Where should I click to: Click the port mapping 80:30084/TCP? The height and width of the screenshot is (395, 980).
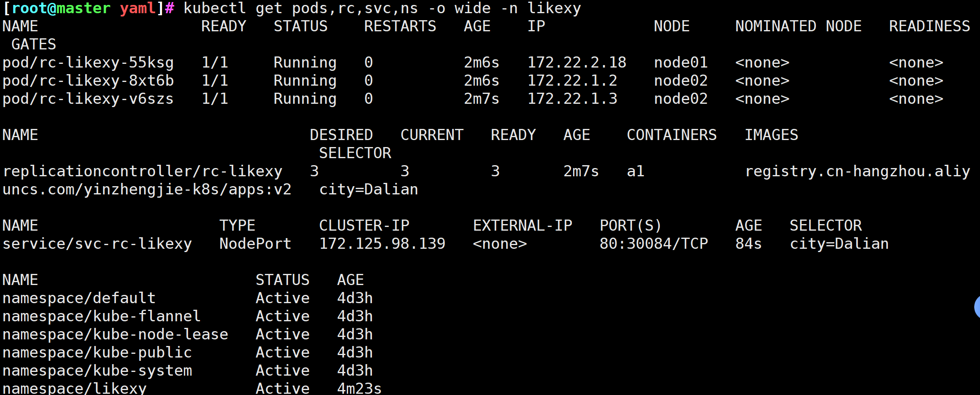click(653, 244)
